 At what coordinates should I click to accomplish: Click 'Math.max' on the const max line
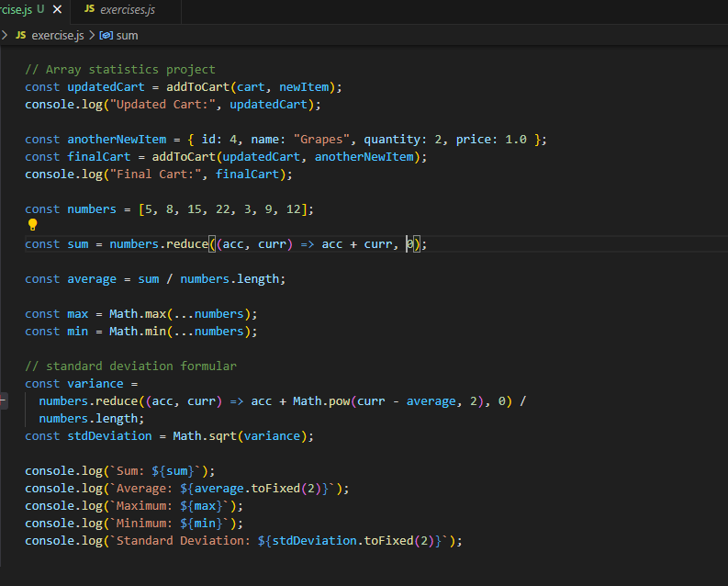click(x=138, y=314)
